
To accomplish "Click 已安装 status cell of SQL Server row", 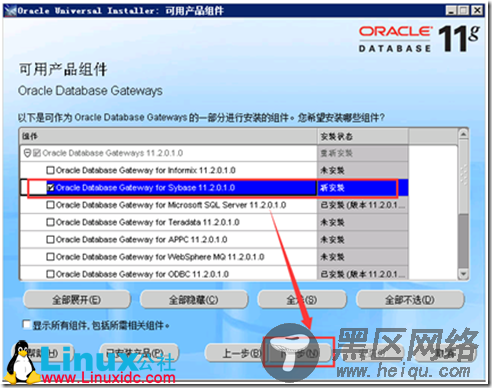I will point(363,205).
